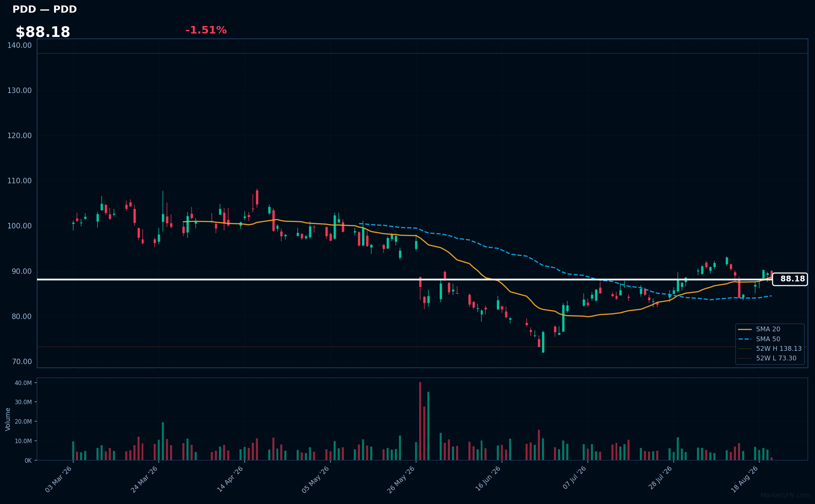Click the 100.00 price axis label
Viewport: 815px width, 504px height.
click(20, 226)
